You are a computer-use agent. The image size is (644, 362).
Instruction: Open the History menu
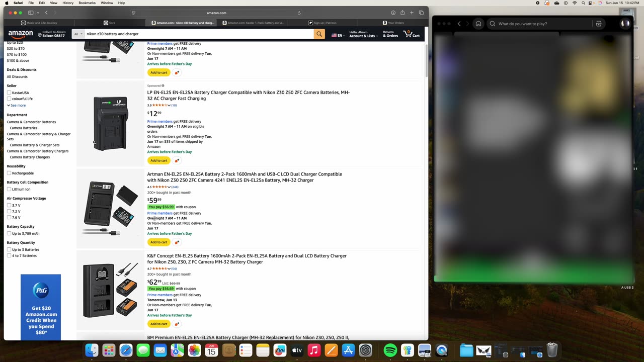(68, 3)
